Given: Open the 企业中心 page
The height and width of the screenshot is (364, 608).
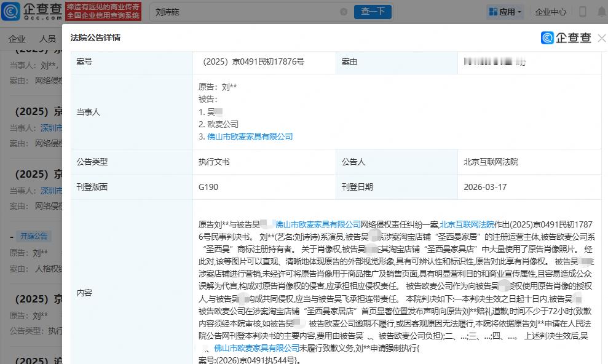Looking at the screenshot, I should tap(550, 11).
